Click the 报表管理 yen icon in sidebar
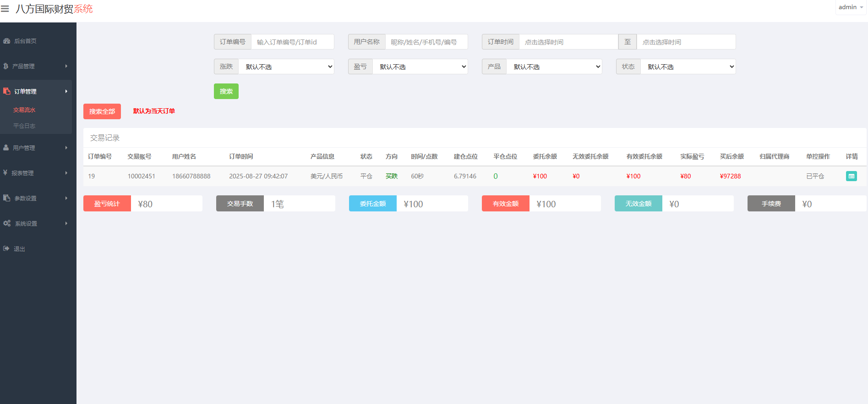Viewport: 868px width, 404px height. (5, 173)
